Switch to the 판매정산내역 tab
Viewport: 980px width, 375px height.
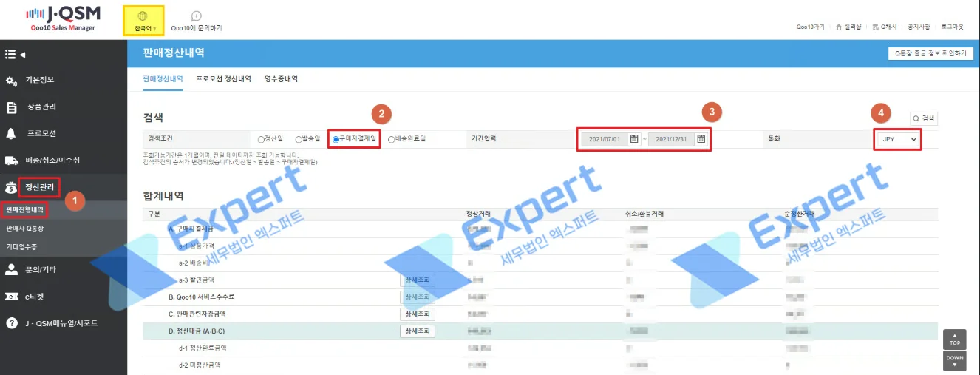click(163, 78)
